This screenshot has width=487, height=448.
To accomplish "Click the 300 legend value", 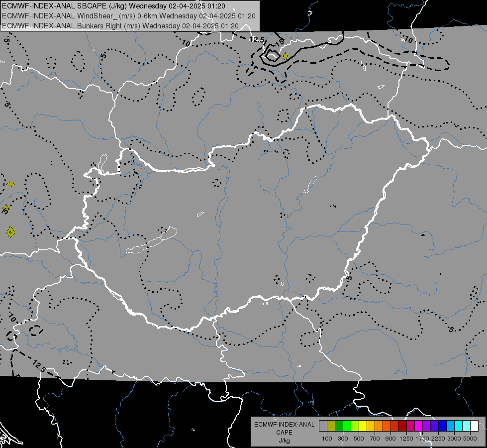I will coord(343,439).
